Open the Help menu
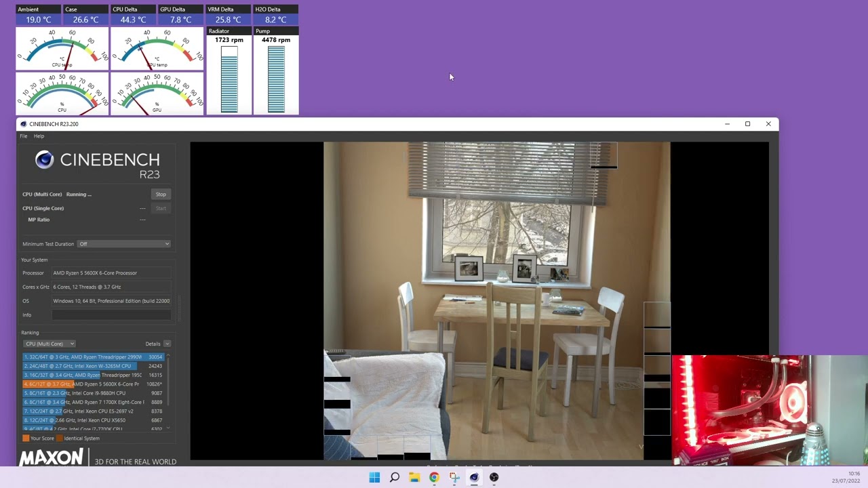This screenshot has width=868, height=488. (39, 136)
